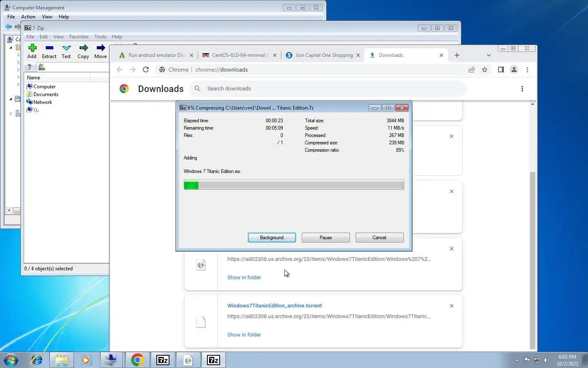
Task: Open the Windows Start menu
Action: pyautogui.click(x=11, y=360)
